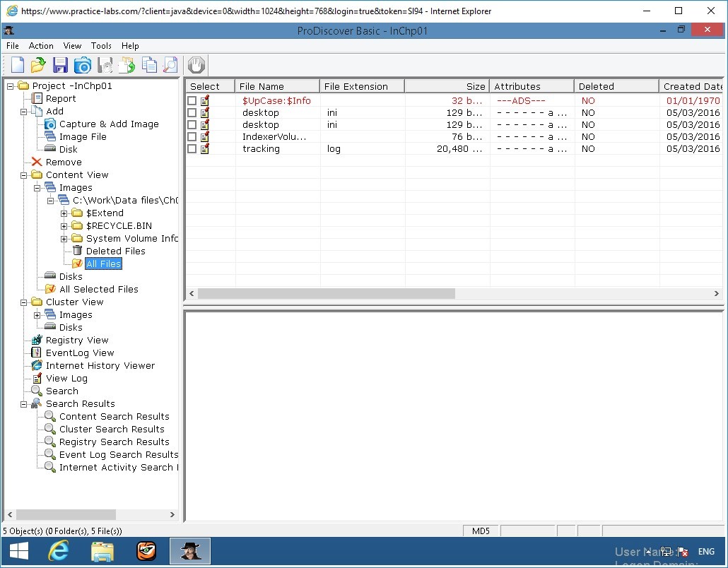The width and height of the screenshot is (728, 568).
Task: Open View Log in tree
Action: coord(66,378)
